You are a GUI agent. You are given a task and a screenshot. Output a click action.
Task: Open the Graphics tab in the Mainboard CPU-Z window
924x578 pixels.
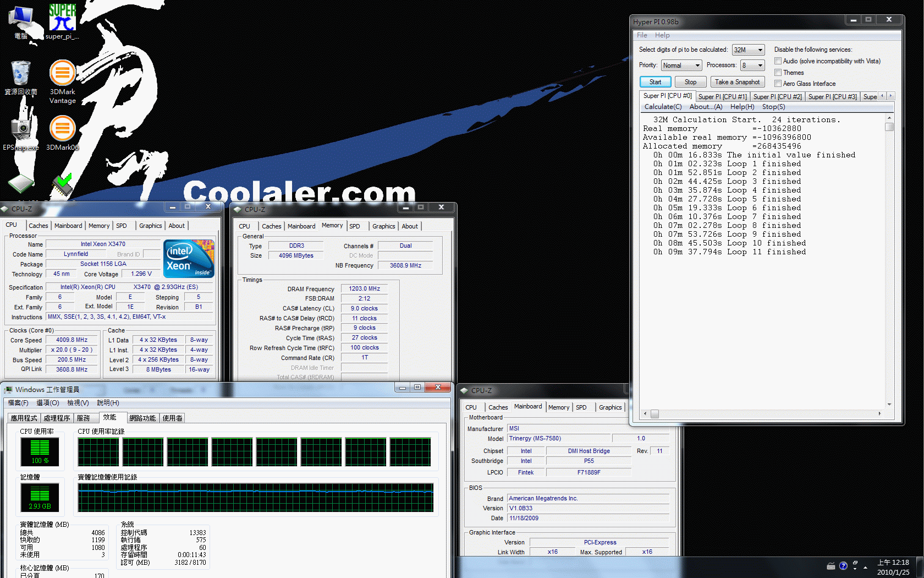(610, 407)
